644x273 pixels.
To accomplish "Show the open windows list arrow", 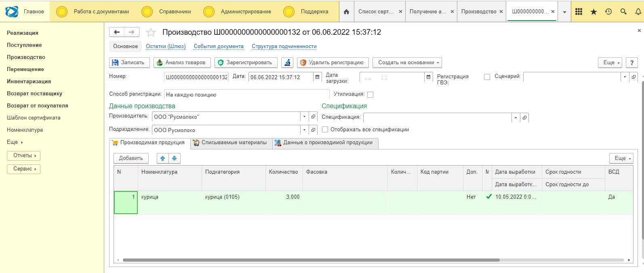I will 564,12.
